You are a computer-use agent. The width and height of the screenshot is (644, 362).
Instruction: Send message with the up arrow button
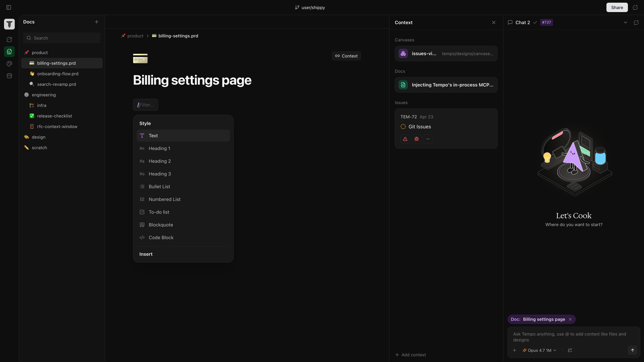coord(632,350)
